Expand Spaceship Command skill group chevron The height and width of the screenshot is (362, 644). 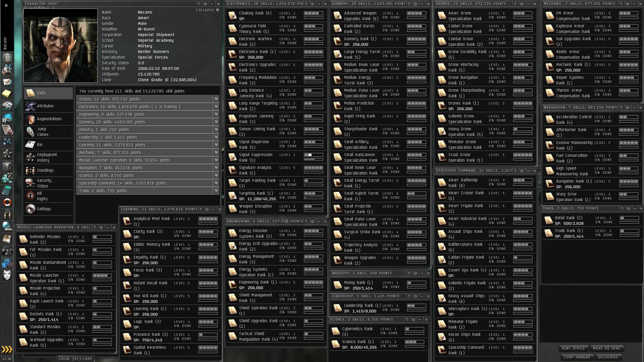(216, 183)
